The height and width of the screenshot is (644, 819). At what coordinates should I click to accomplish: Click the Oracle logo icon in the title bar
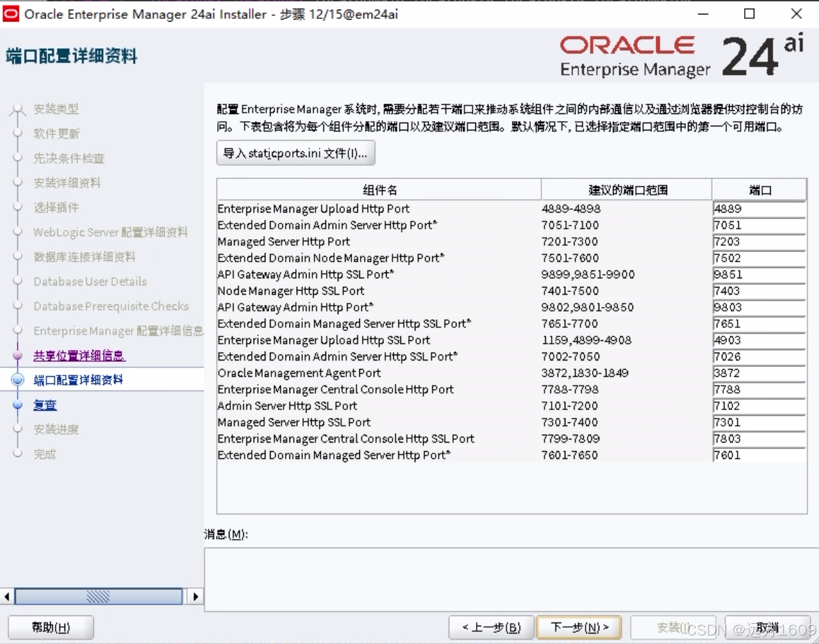pos(10,14)
